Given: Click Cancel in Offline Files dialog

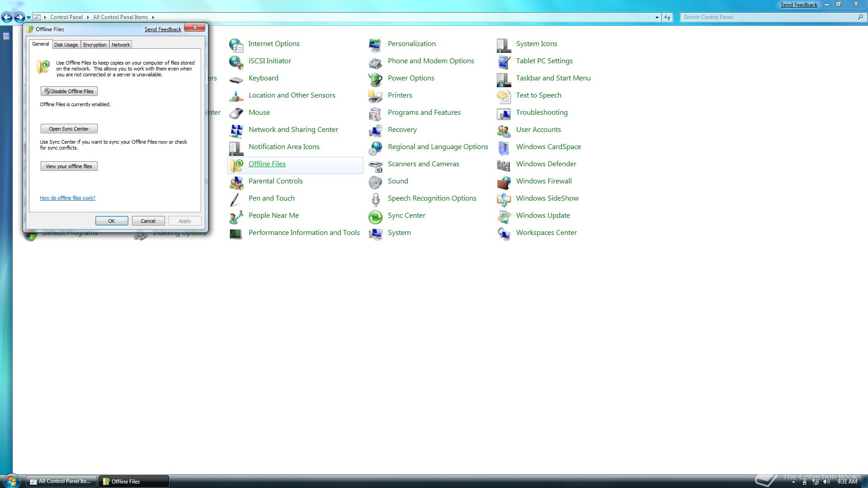Looking at the screenshot, I should [148, 221].
